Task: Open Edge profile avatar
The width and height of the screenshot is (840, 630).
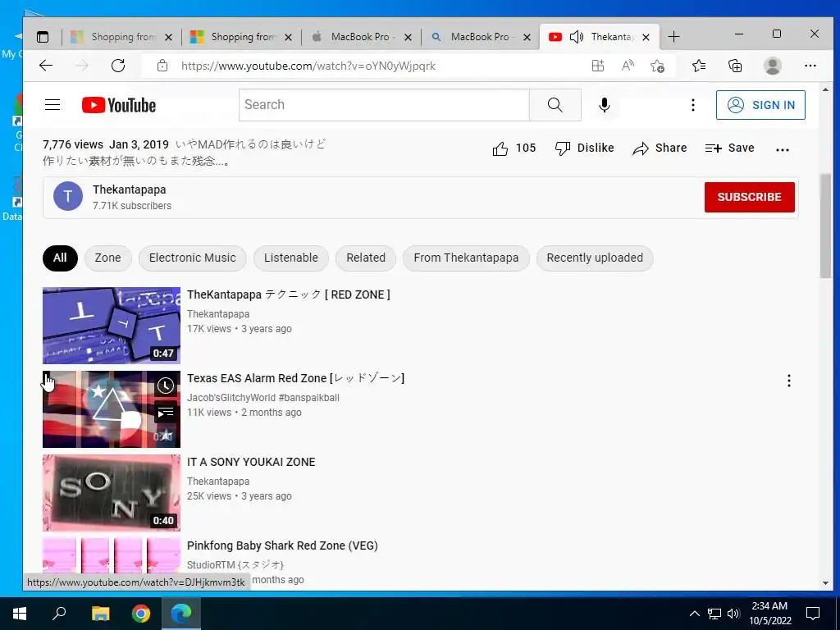Action: click(x=772, y=66)
